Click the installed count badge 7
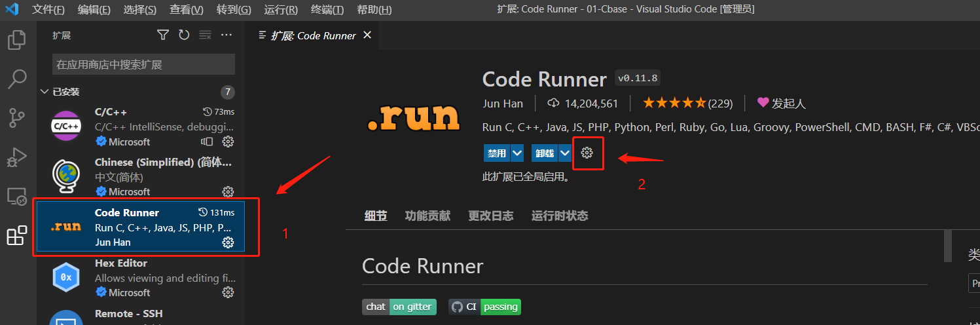The height and width of the screenshot is (325, 980). tap(228, 92)
